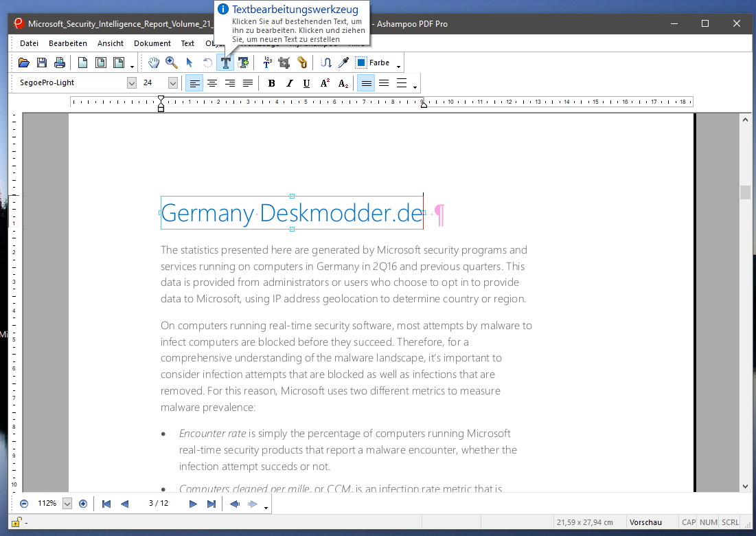Click the SegoePro-Light font name field
The width and height of the screenshot is (756, 536).
71,83
